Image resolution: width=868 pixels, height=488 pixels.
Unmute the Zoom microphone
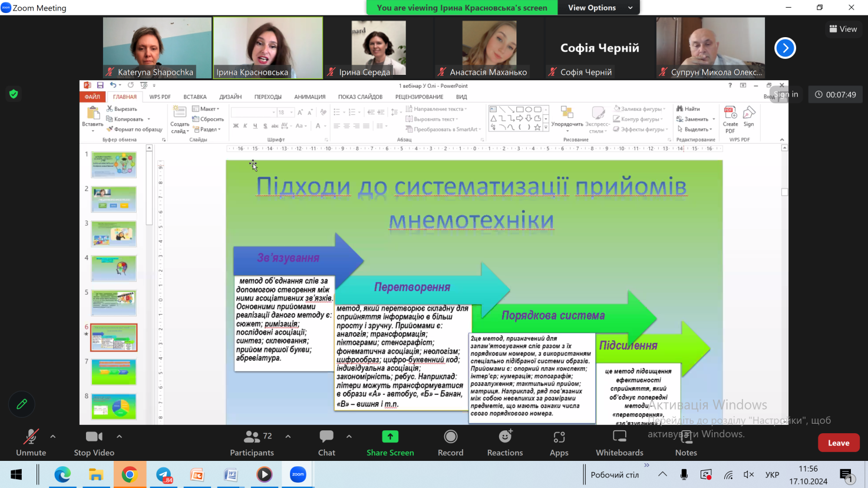pyautogui.click(x=31, y=443)
